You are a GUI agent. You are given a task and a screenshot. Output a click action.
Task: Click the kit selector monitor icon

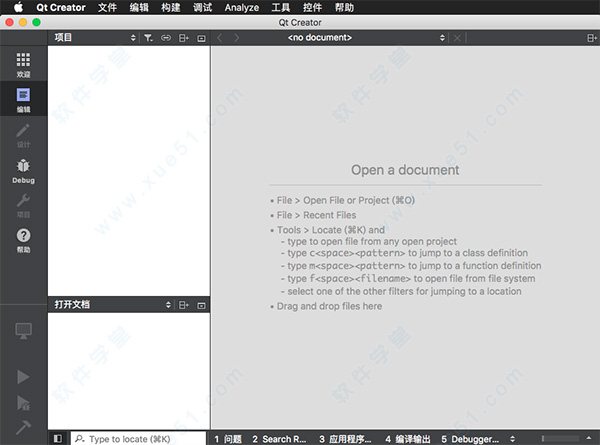pyautogui.click(x=23, y=331)
